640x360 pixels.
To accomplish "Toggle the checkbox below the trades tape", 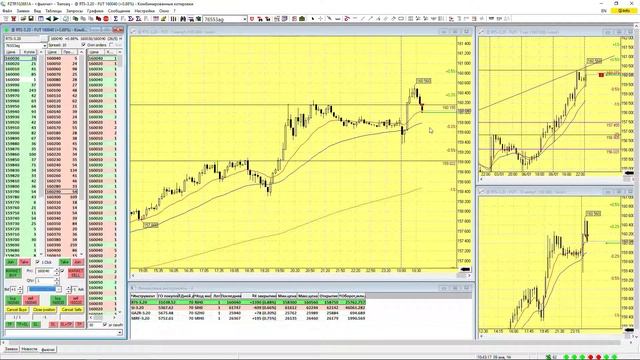I will coord(105,324).
